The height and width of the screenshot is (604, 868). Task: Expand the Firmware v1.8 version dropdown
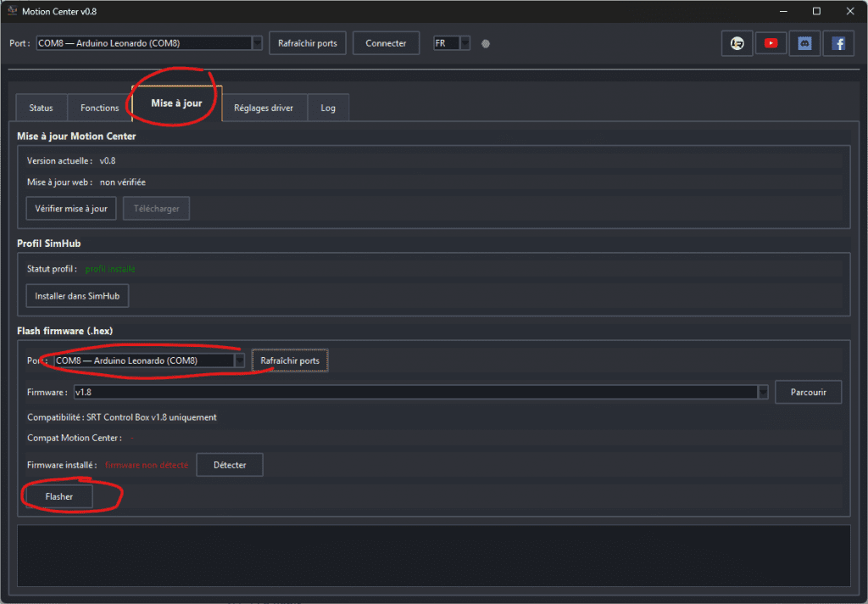tap(763, 392)
